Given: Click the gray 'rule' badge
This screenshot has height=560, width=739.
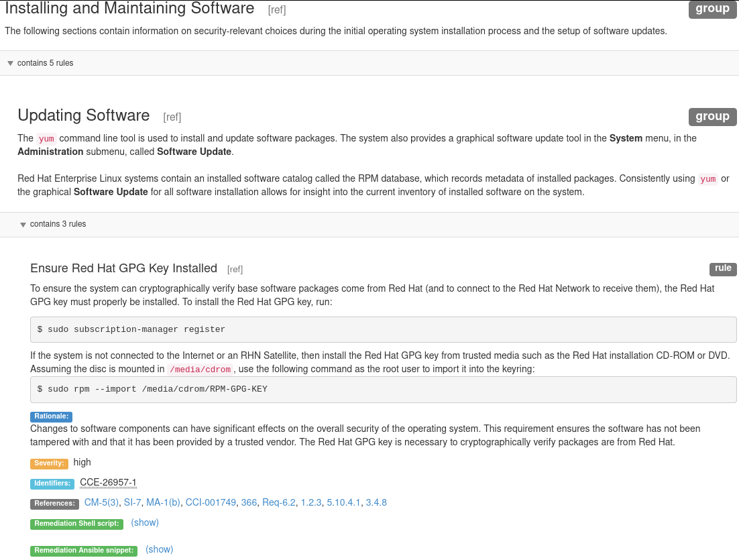Looking at the screenshot, I should (723, 268).
